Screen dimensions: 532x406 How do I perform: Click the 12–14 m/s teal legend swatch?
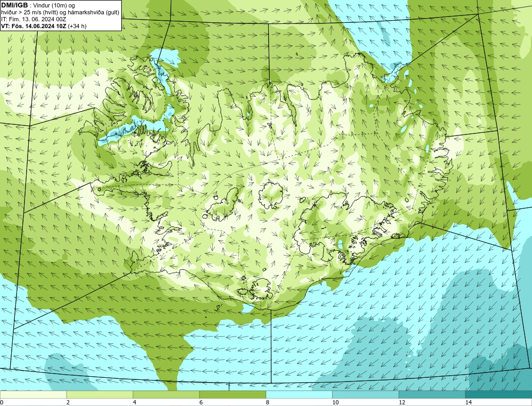point(432,394)
